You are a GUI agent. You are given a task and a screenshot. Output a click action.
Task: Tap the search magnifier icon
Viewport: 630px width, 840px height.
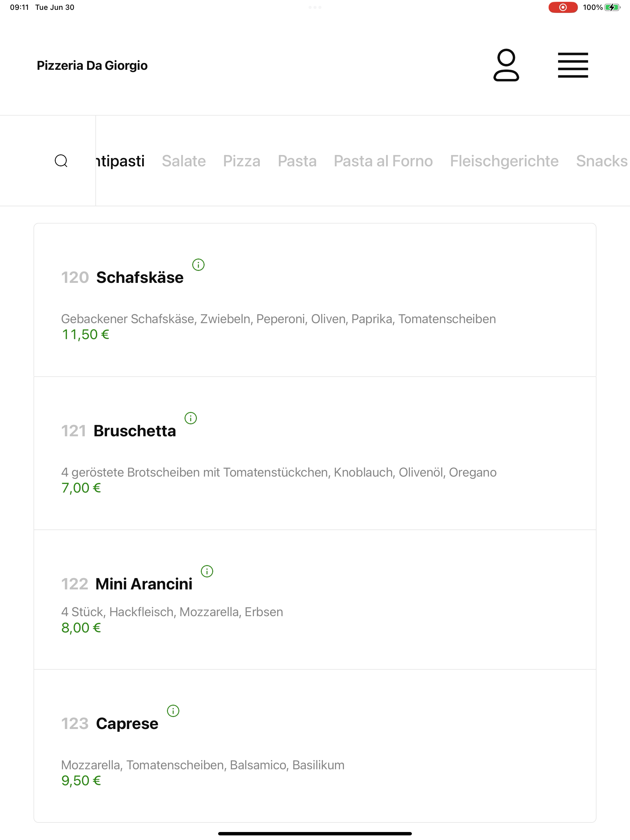coord(61,160)
